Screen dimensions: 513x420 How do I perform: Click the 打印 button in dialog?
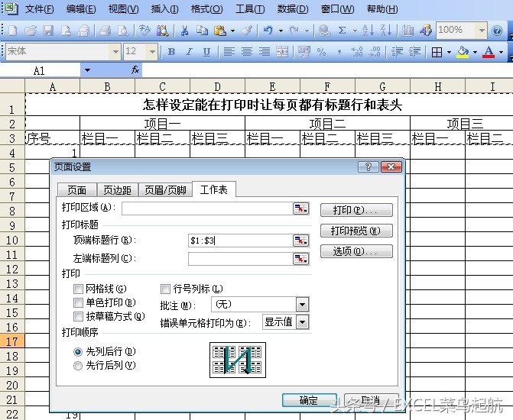pyautogui.click(x=356, y=210)
